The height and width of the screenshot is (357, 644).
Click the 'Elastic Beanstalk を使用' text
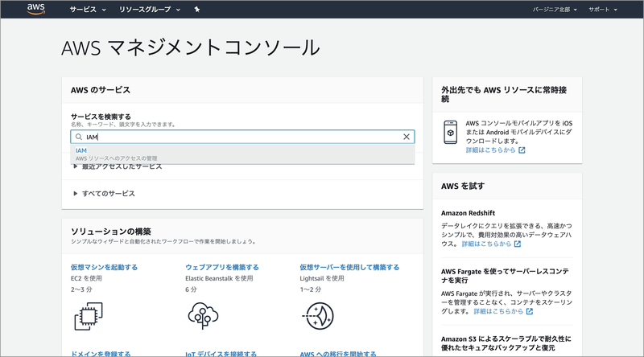pos(219,278)
